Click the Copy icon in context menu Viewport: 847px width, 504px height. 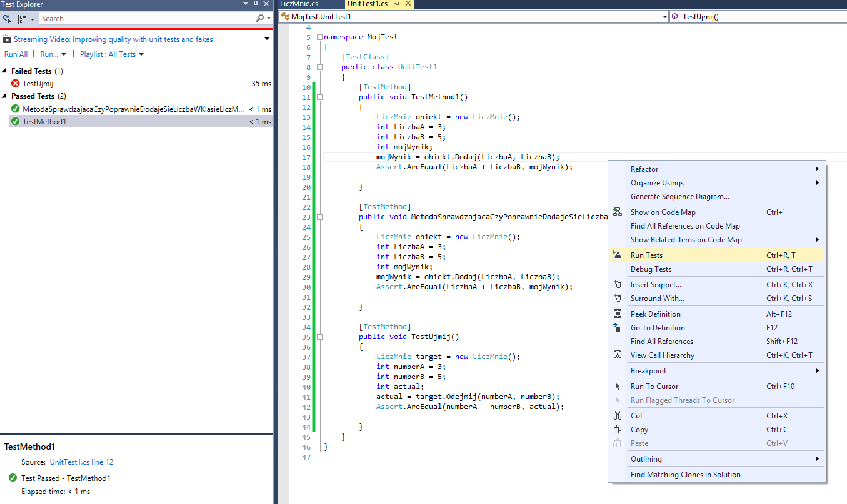point(618,430)
